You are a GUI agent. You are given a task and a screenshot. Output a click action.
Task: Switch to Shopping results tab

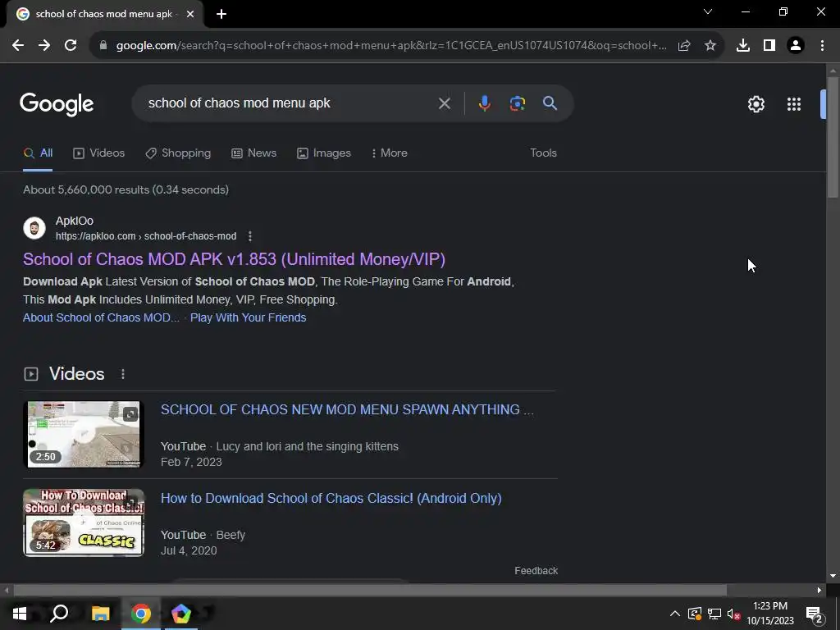[x=178, y=153]
